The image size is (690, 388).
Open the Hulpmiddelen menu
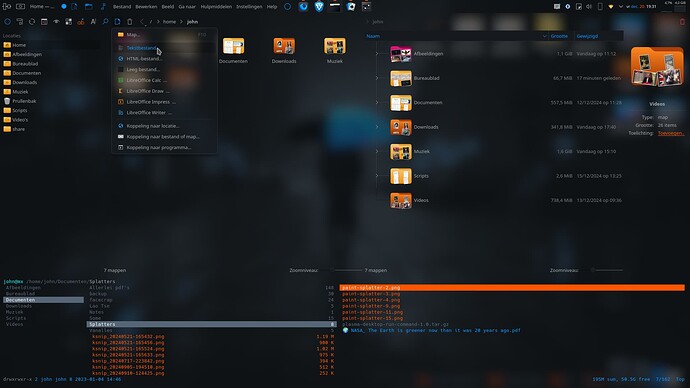(216, 7)
